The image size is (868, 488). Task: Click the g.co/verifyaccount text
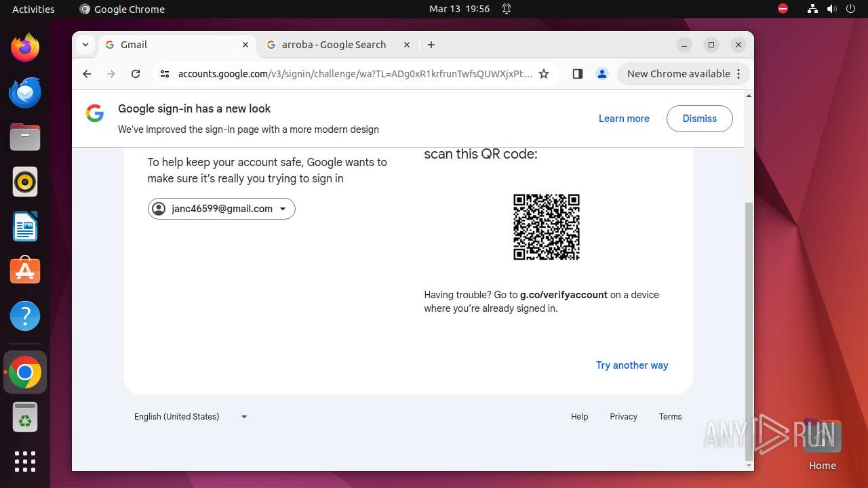point(564,295)
